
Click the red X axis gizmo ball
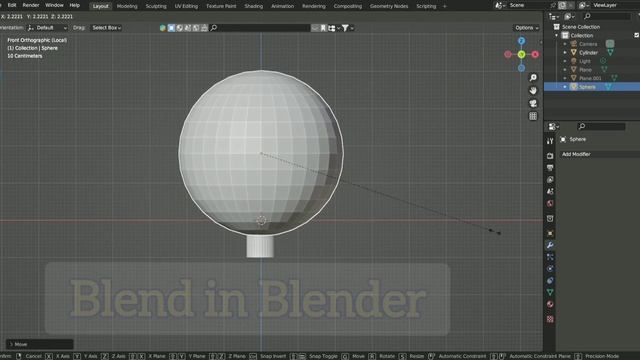pos(535,54)
